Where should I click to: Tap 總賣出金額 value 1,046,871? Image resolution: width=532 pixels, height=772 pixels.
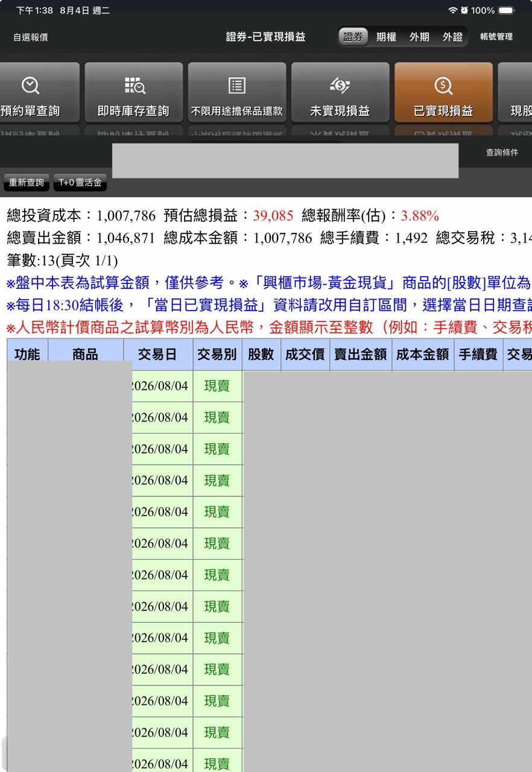pyautogui.click(x=126, y=238)
